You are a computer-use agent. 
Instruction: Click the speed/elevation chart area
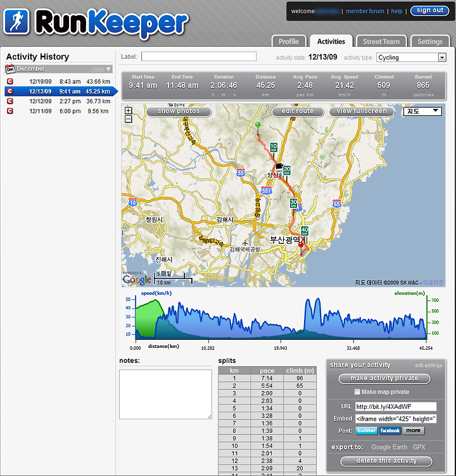281,318
